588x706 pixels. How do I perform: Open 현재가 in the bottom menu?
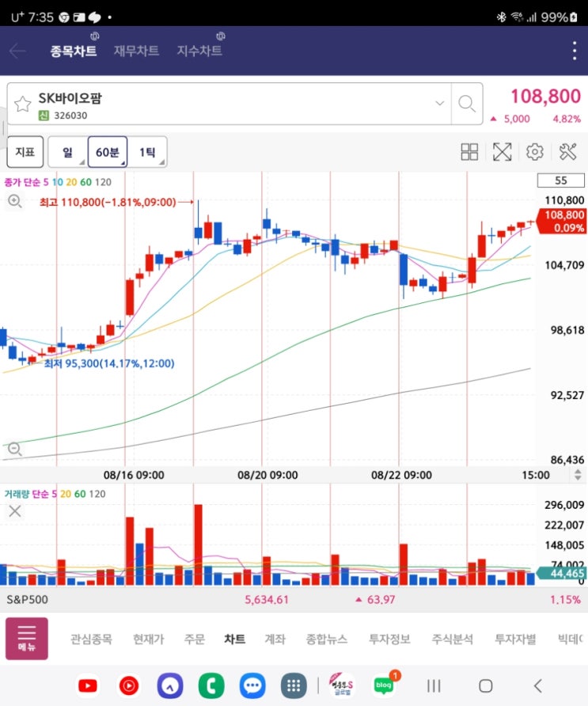(149, 639)
